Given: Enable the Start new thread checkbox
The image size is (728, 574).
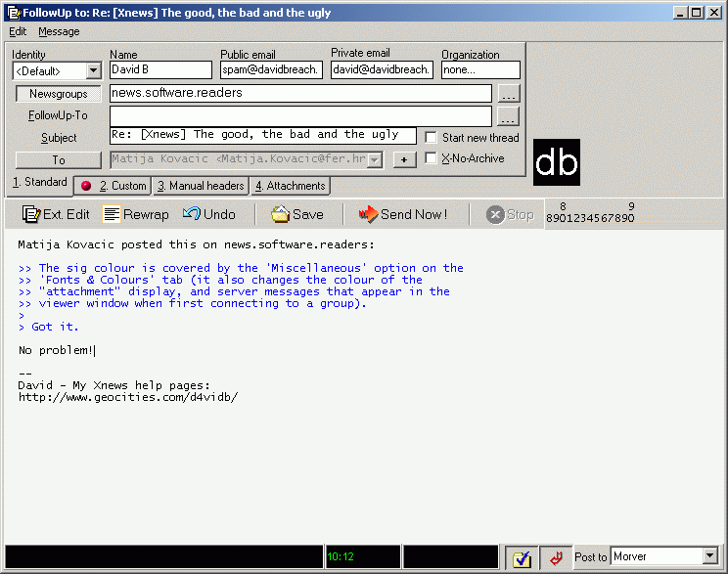Looking at the screenshot, I should tap(432, 138).
